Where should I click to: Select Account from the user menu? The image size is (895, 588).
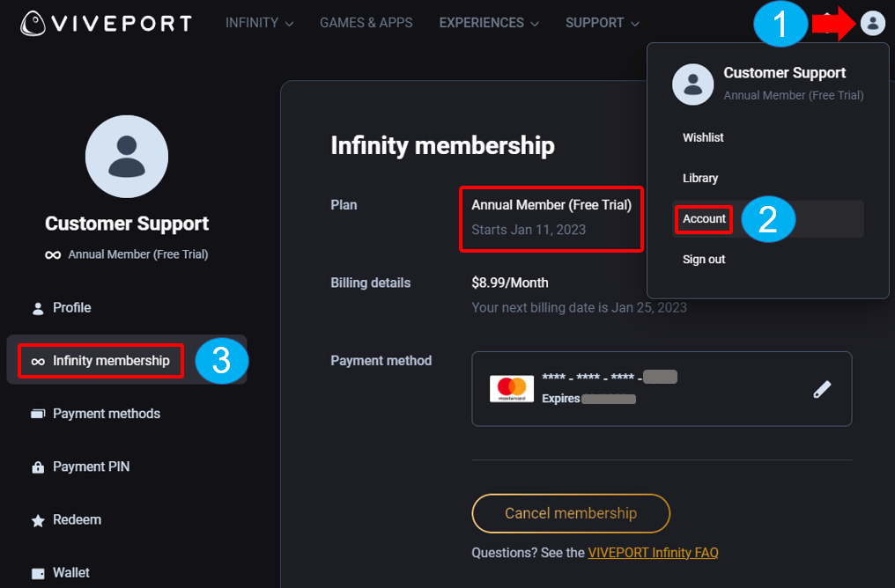tap(704, 218)
